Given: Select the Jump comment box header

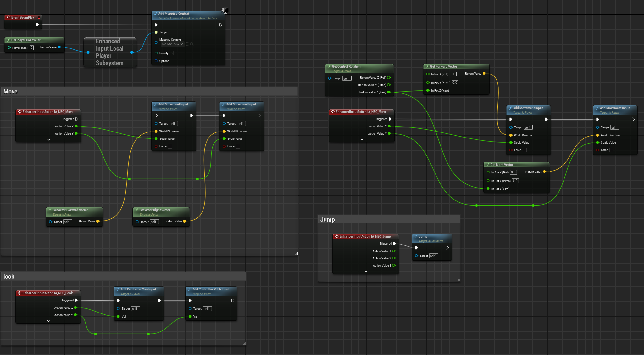Looking at the screenshot, I should pyautogui.click(x=389, y=219).
